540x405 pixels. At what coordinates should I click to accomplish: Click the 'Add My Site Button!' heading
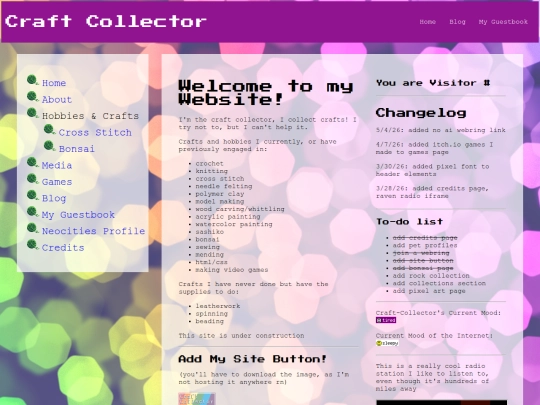(x=252, y=359)
